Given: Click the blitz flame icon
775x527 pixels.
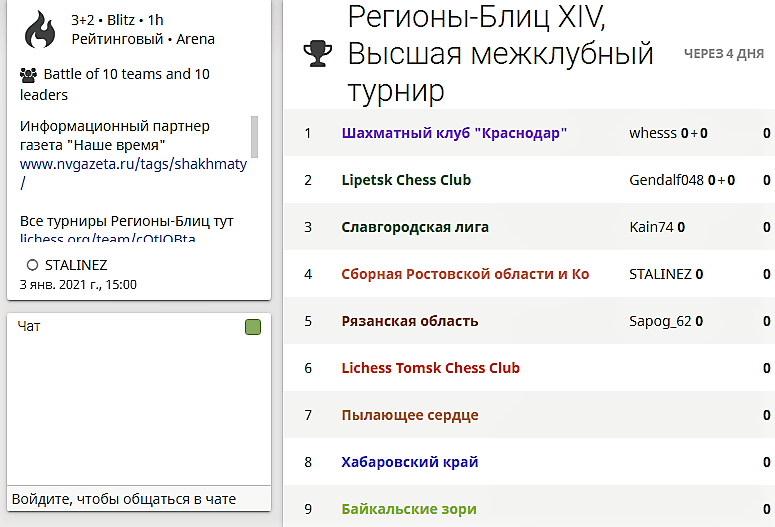Looking at the screenshot, I should coord(40,30).
